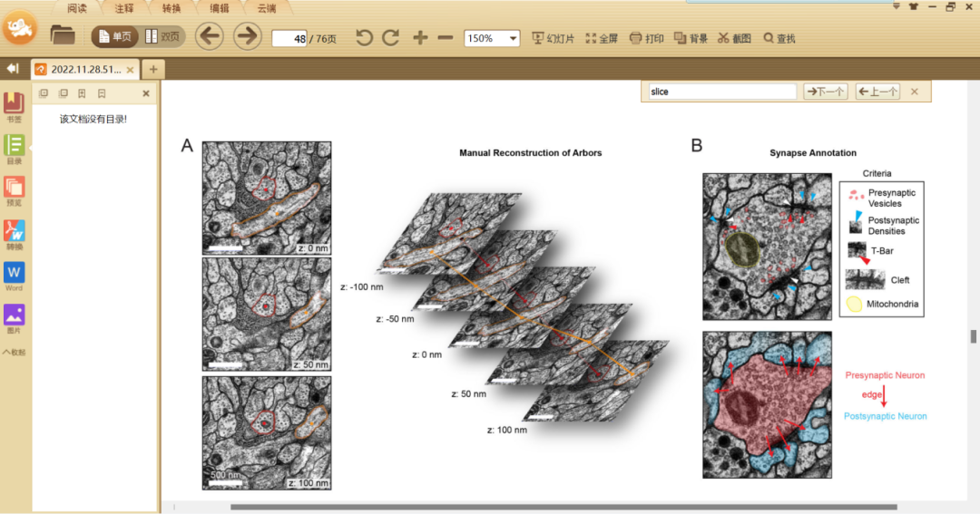Click the vertical scrollbar thumb on right
This screenshot has width=980, height=514.
click(x=973, y=336)
